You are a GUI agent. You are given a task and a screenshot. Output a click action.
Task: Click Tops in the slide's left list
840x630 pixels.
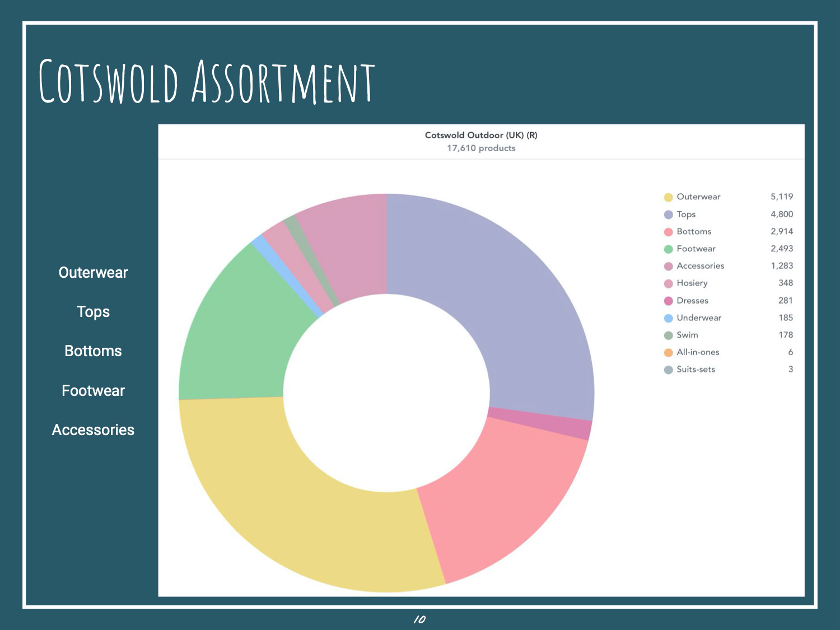(x=93, y=312)
